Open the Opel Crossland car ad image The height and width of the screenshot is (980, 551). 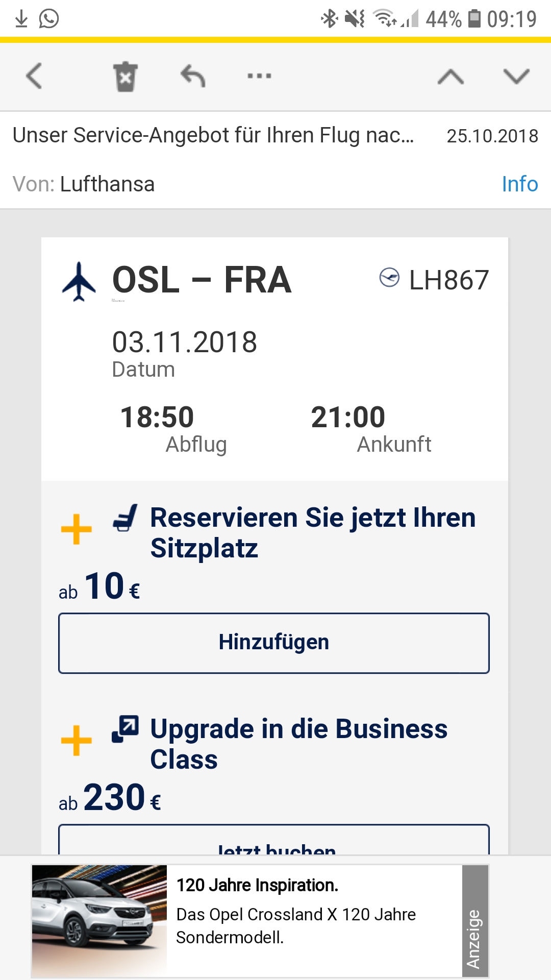(x=99, y=920)
